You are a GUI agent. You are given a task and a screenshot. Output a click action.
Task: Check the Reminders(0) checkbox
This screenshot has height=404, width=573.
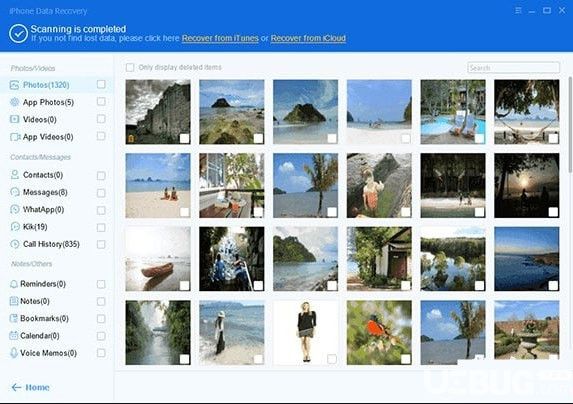tap(101, 284)
